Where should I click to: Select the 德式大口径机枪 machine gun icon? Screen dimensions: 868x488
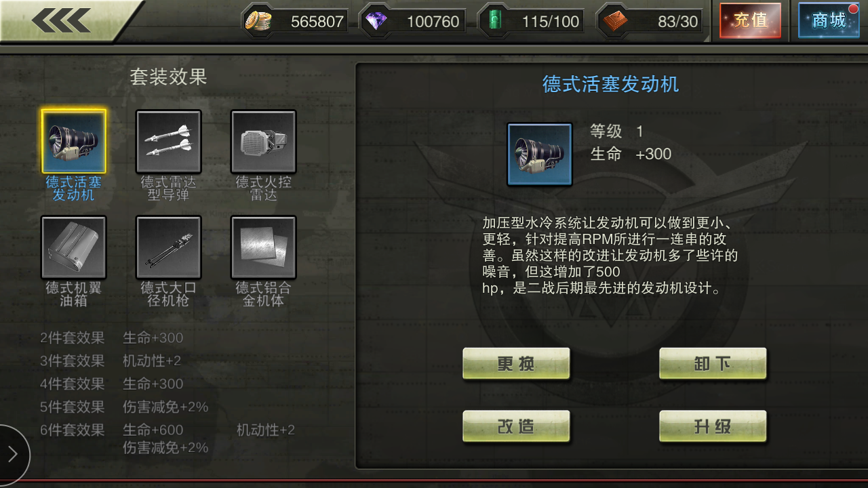click(x=168, y=247)
